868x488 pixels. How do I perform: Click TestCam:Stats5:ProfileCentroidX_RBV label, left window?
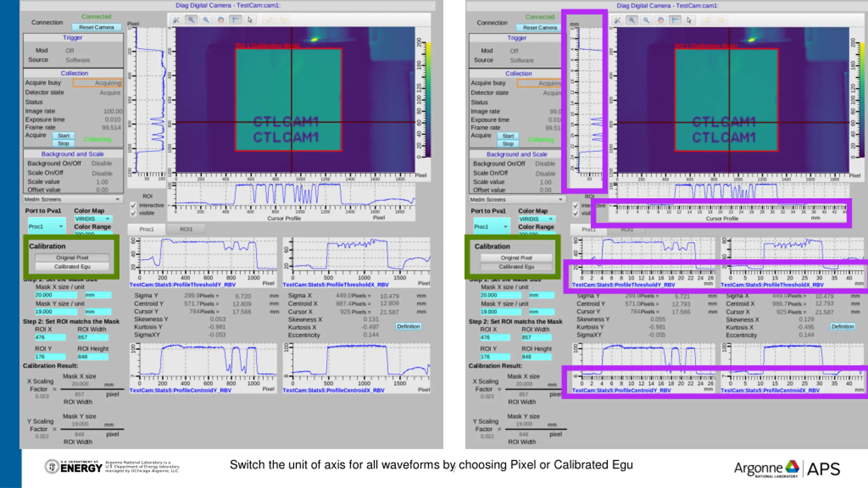[x=334, y=390]
